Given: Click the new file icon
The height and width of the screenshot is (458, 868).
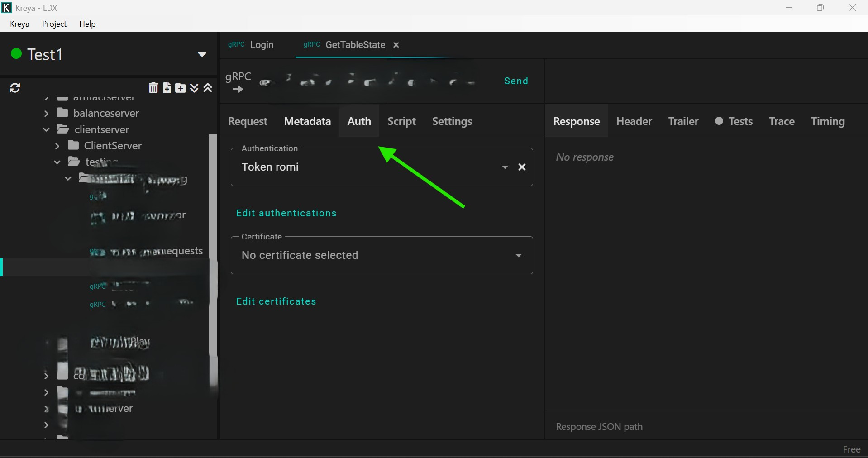Looking at the screenshot, I should click(x=167, y=88).
